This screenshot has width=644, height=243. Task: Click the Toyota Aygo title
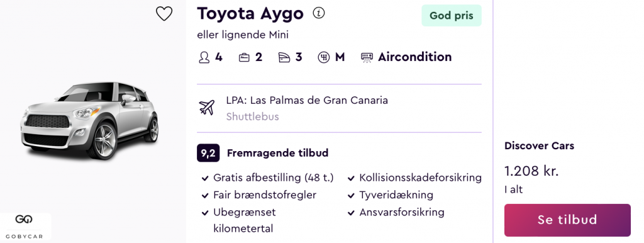250,14
